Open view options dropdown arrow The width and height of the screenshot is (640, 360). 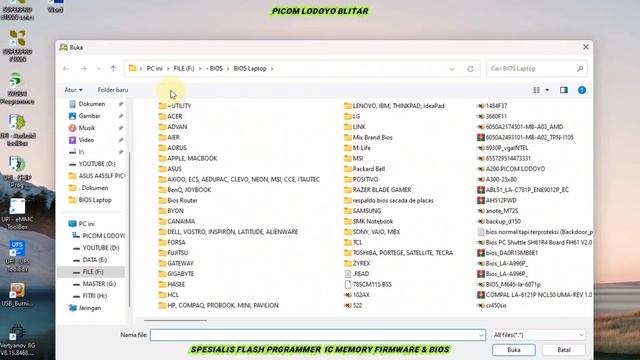tap(547, 90)
